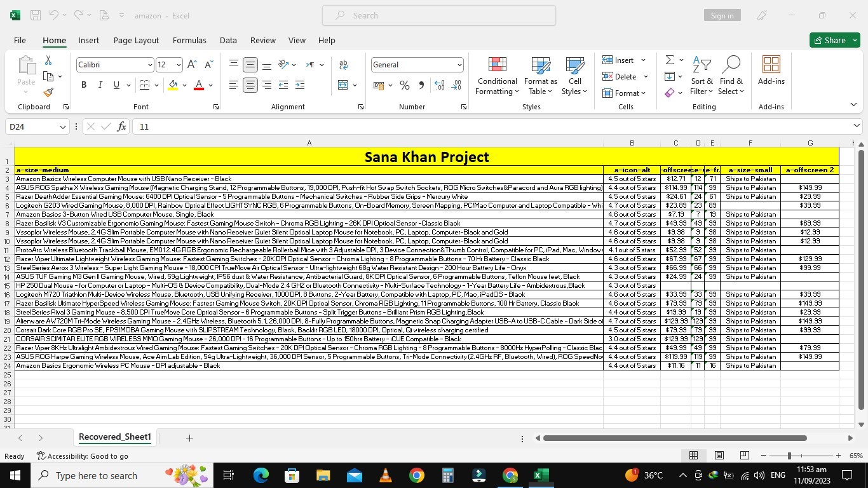Open the Page Layout ribbon tab

pos(136,40)
